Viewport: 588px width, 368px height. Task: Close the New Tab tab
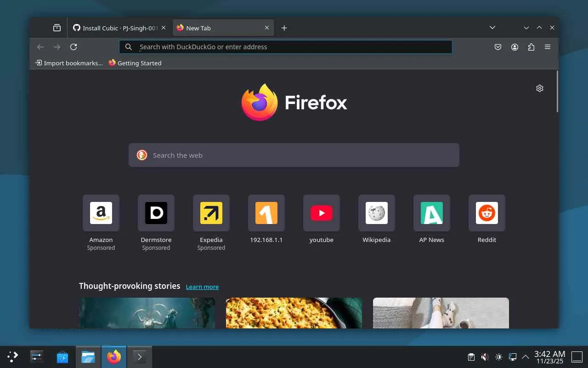(267, 28)
